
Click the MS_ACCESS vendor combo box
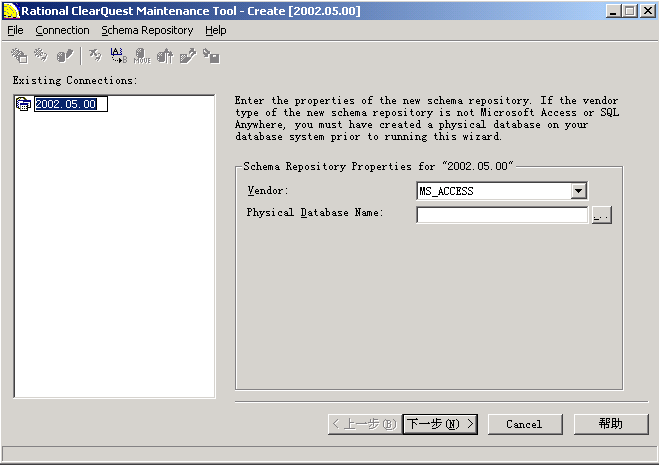coord(501,191)
